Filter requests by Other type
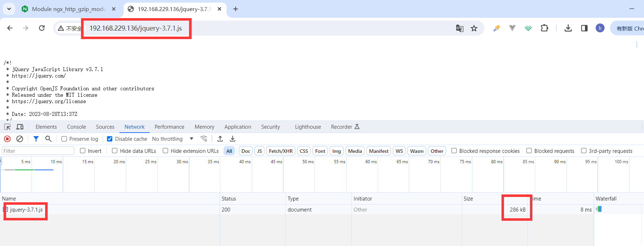This screenshot has width=644, height=246. tap(437, 151)
